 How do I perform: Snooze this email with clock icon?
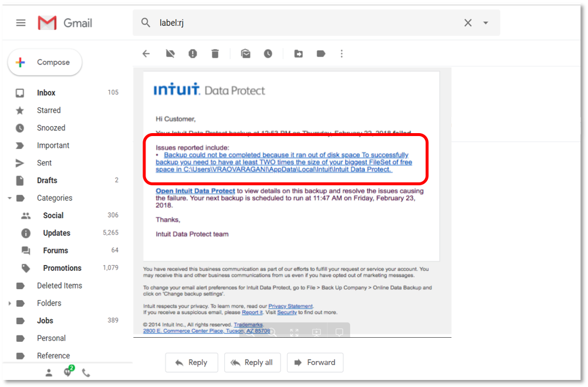[268, 54]
